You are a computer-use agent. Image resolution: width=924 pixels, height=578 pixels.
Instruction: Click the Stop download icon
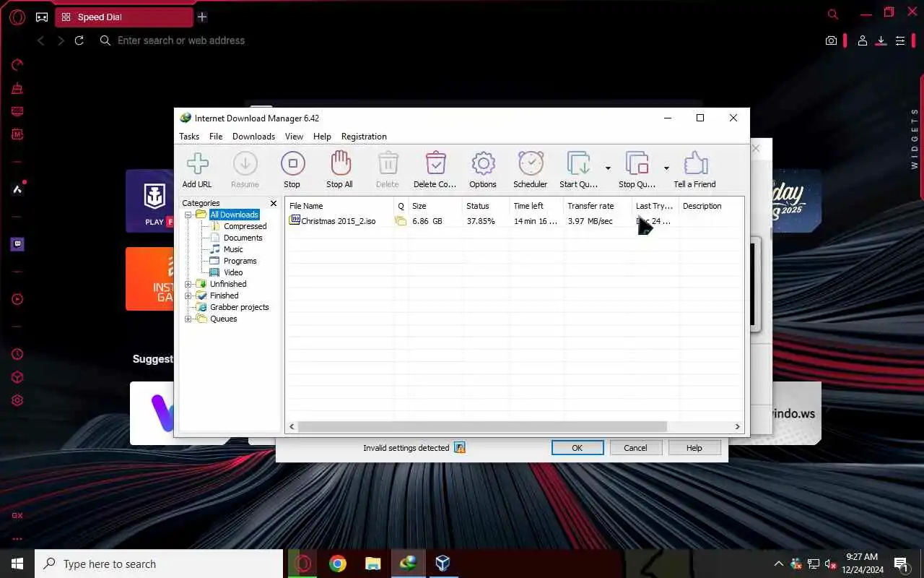(x=292, y=163)
